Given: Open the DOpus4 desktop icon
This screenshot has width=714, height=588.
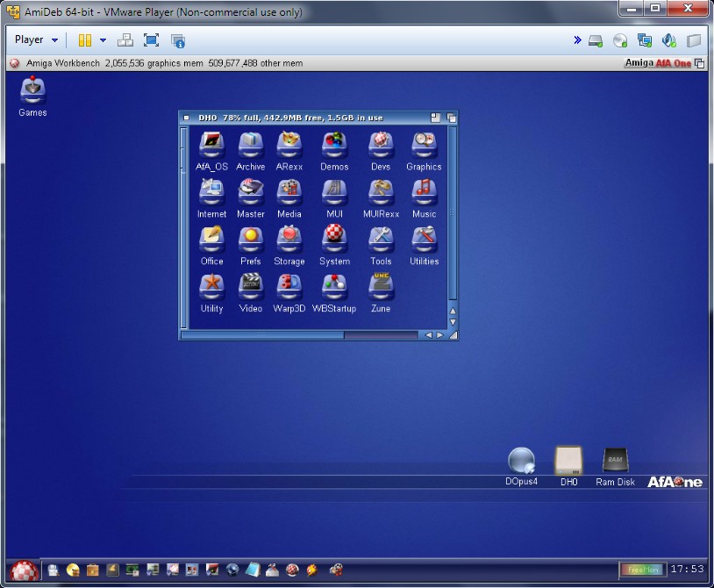Looking at the screenshot, I should 521,461.
